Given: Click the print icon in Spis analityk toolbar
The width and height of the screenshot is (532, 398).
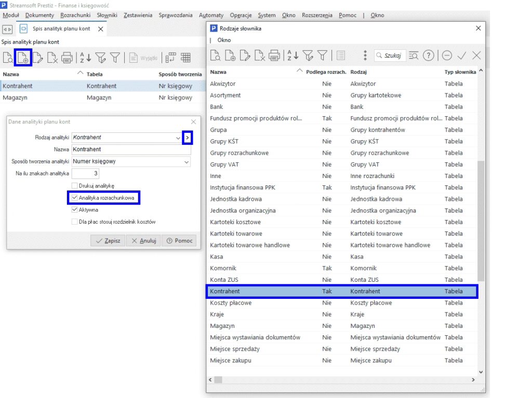Looking at the screenshot, I should tap(67, 58).
